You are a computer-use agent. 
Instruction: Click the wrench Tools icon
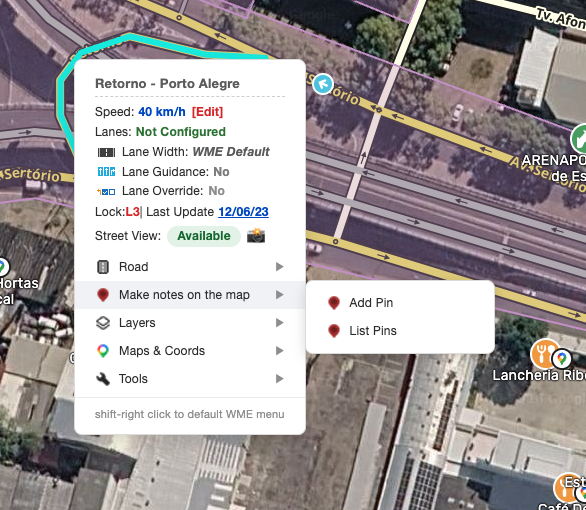pyautogui.click(x=103, y=379)
